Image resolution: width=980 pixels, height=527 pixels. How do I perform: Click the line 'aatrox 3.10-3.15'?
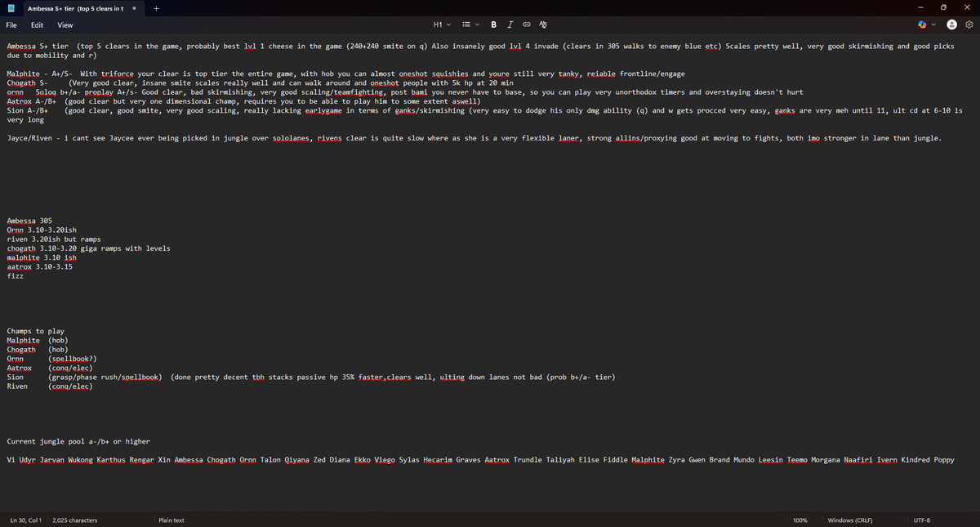point(39,266)
